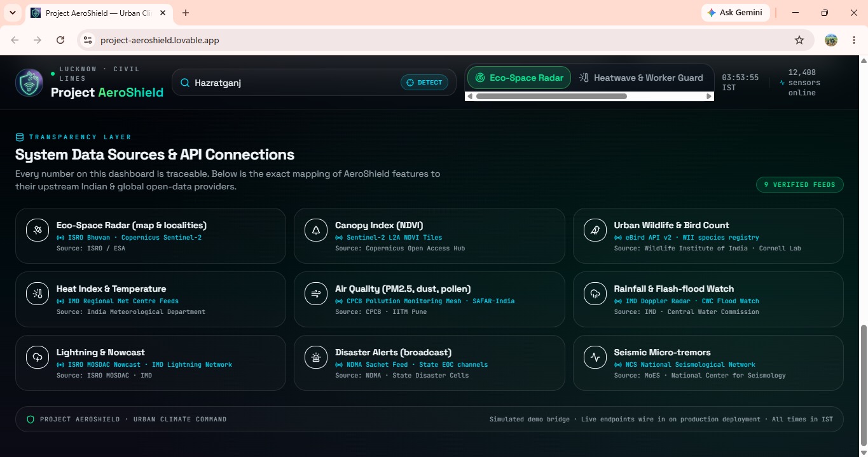Click the Seismic Micro-tremors card title

pyautogui.click(x=662, y=352)
